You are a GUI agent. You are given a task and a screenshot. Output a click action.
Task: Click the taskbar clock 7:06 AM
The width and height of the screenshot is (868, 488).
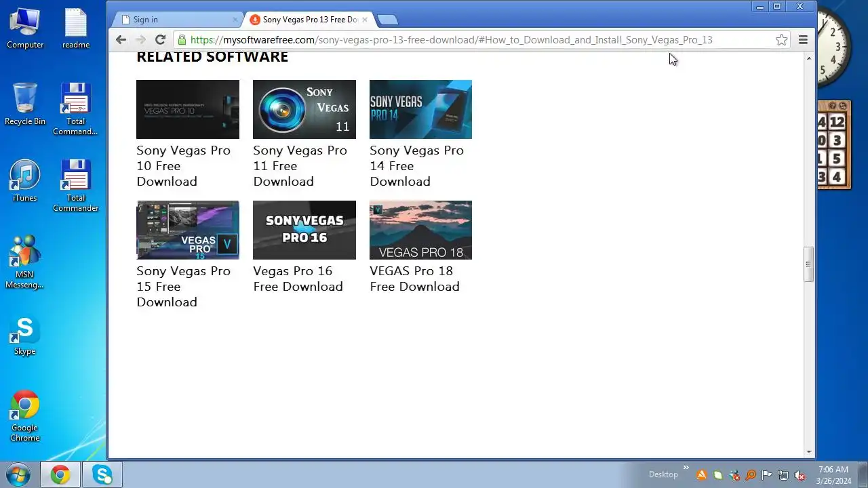(x=833, y=474)
